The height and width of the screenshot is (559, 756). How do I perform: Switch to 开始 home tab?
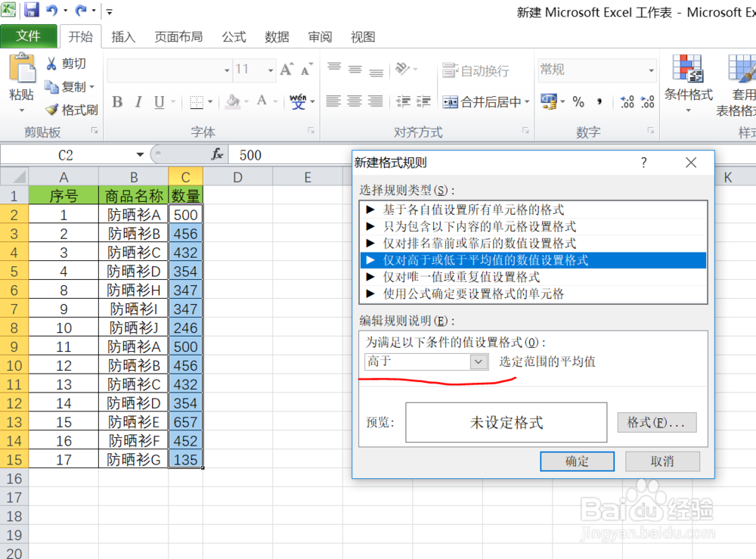80,36
